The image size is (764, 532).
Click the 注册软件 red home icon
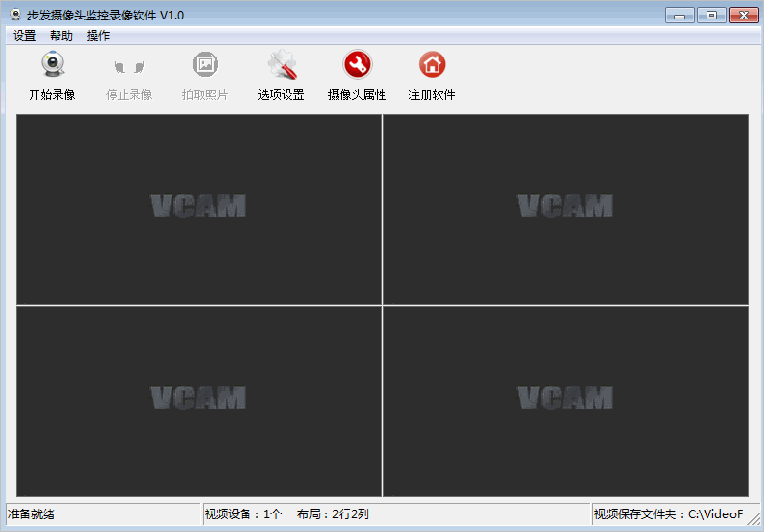click(x=433, y=64)
